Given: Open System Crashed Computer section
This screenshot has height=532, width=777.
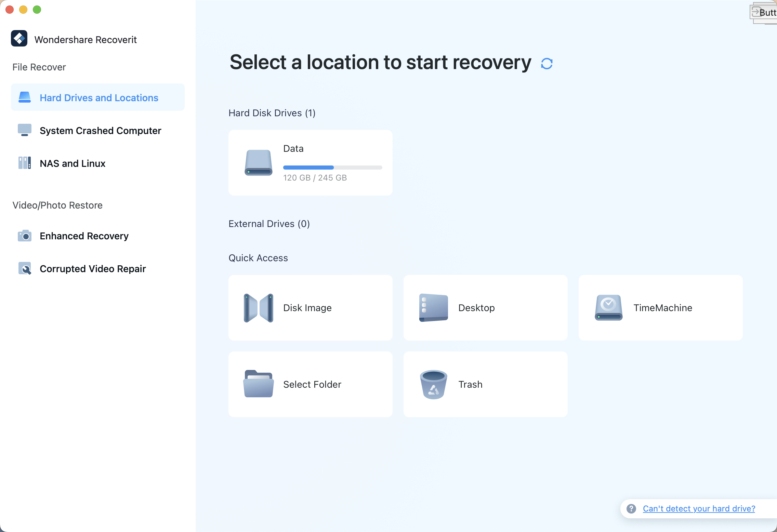Looking at the screenshot, I should click(98, 130).
